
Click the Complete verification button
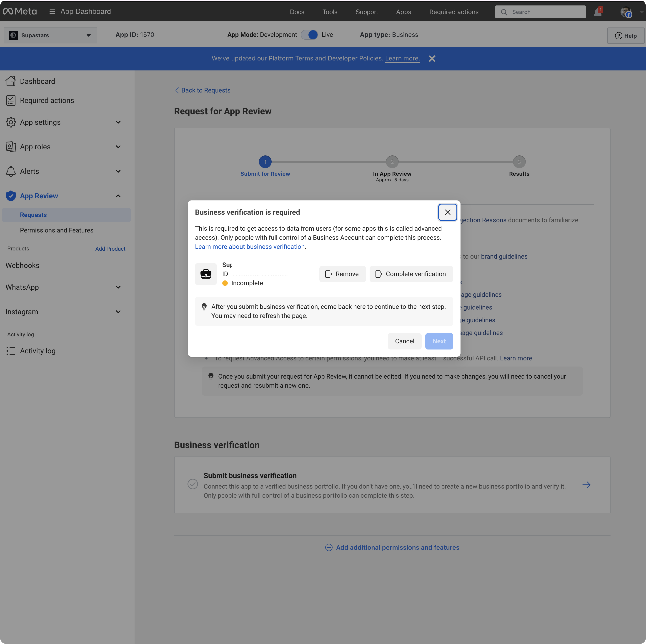[411, 274]
